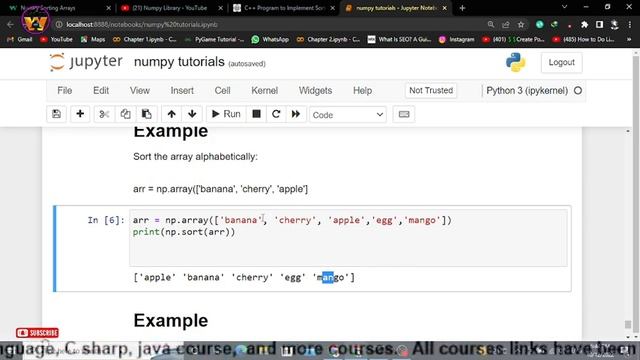This screenshot has width=640, height=360.
Task: Go back with the browser back arrow
Action: (10, 24)
